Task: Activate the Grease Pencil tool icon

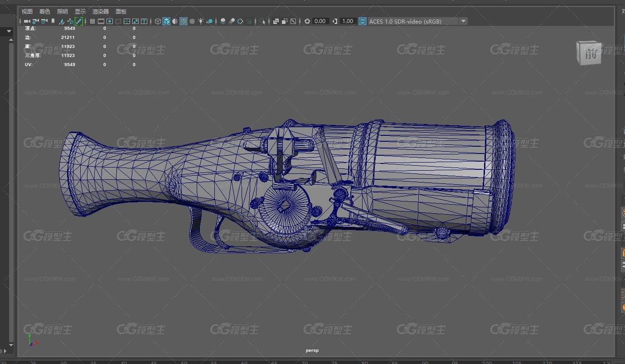Action: (x=79, y=21)
